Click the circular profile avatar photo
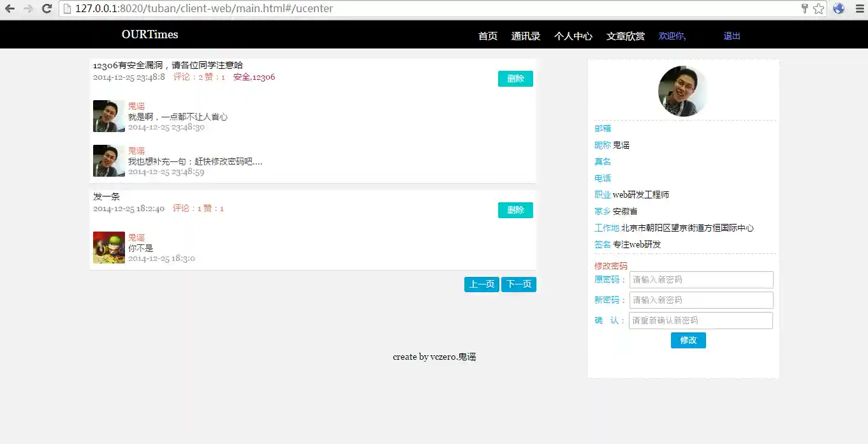868x444 pixels. coord(682,91)
